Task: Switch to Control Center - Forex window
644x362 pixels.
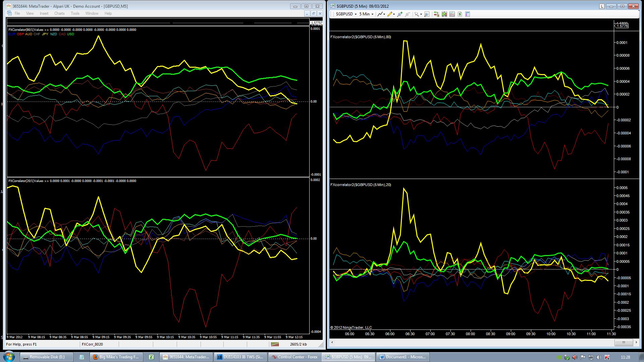Action: coord(295,357)
